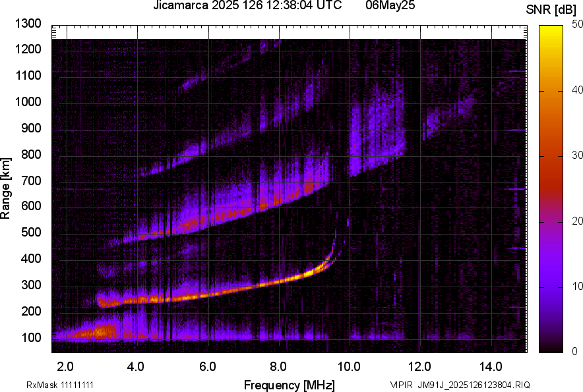Click the colorbar tick value 20
This screenshot has height=392, width=583.
pos(578,221)
